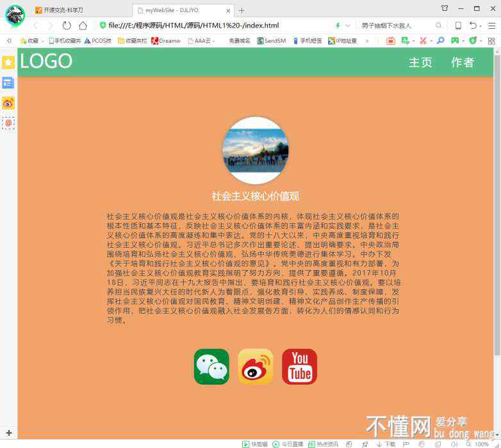Click the WeChat icon on the page
Viewport: 501px width, 448px height.
(211, 367)
